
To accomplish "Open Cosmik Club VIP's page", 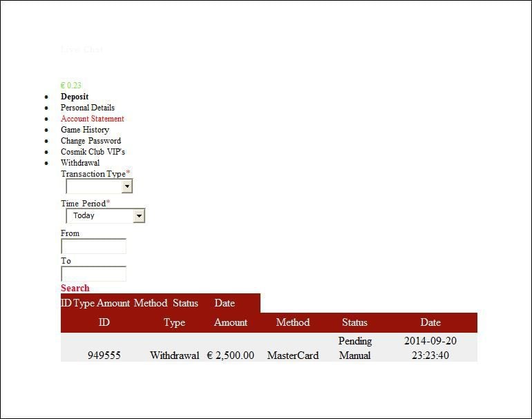I will point(93,152).
